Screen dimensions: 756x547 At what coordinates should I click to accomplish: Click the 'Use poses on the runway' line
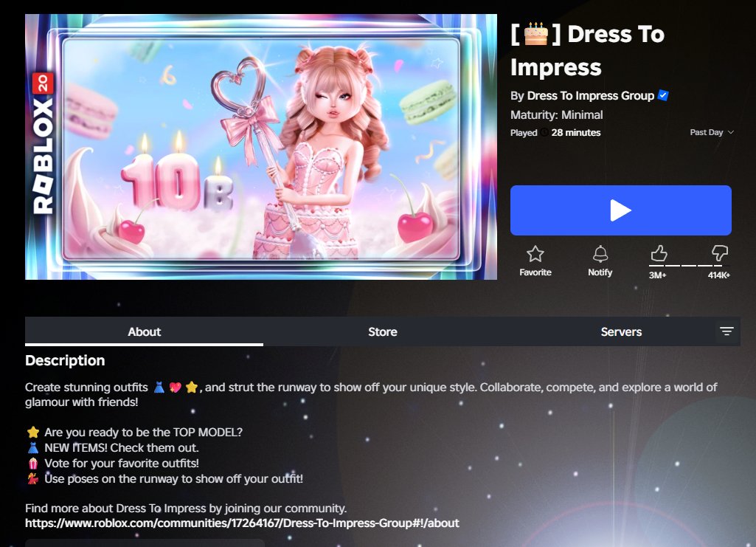pyautogui.click(x=173, y=478)
